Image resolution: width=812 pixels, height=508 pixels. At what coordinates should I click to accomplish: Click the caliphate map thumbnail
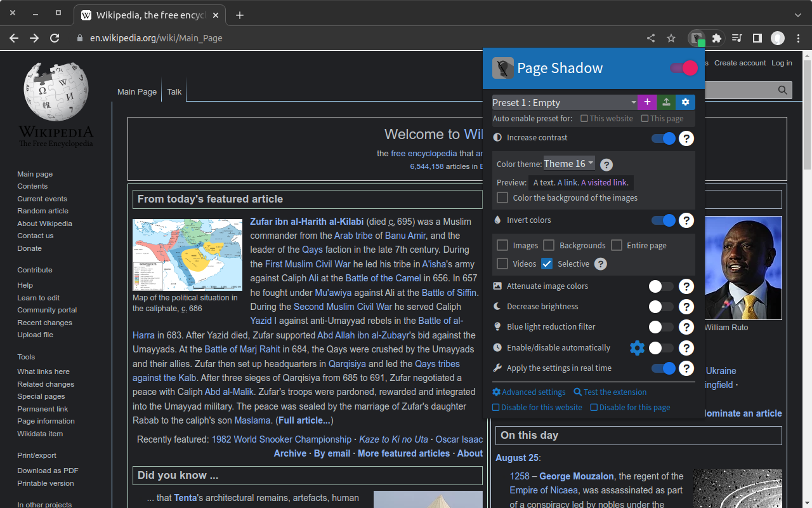[187, 255]
